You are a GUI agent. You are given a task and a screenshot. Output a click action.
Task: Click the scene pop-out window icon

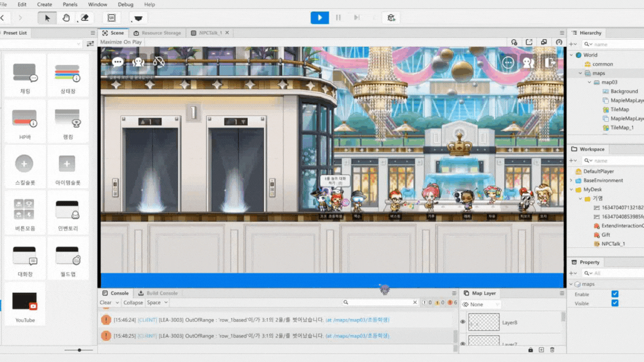[x=529, y=42]
